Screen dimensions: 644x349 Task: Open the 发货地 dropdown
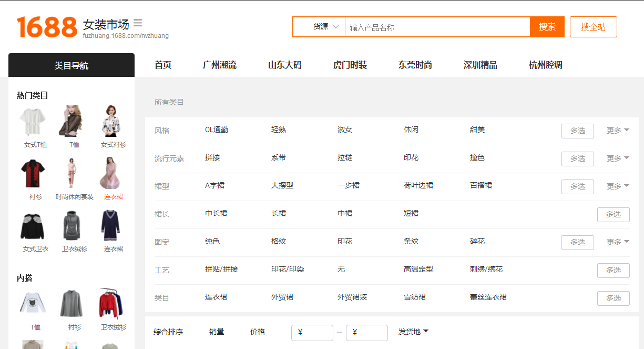click(413, 332)
